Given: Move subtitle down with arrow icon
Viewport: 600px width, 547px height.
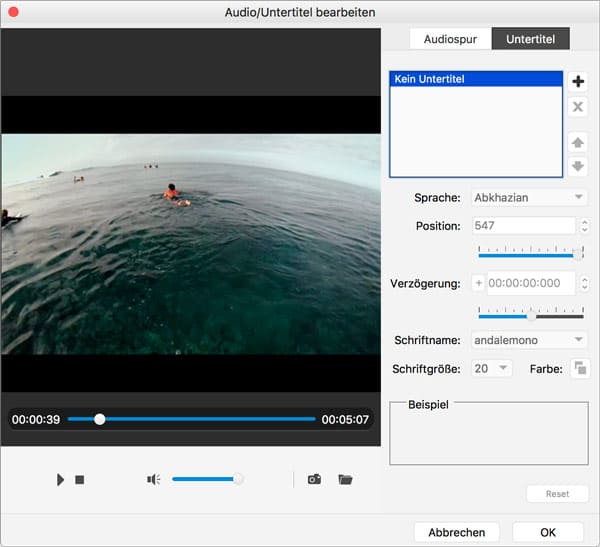Looking at the screenshot, I should [x=578, y=166].
